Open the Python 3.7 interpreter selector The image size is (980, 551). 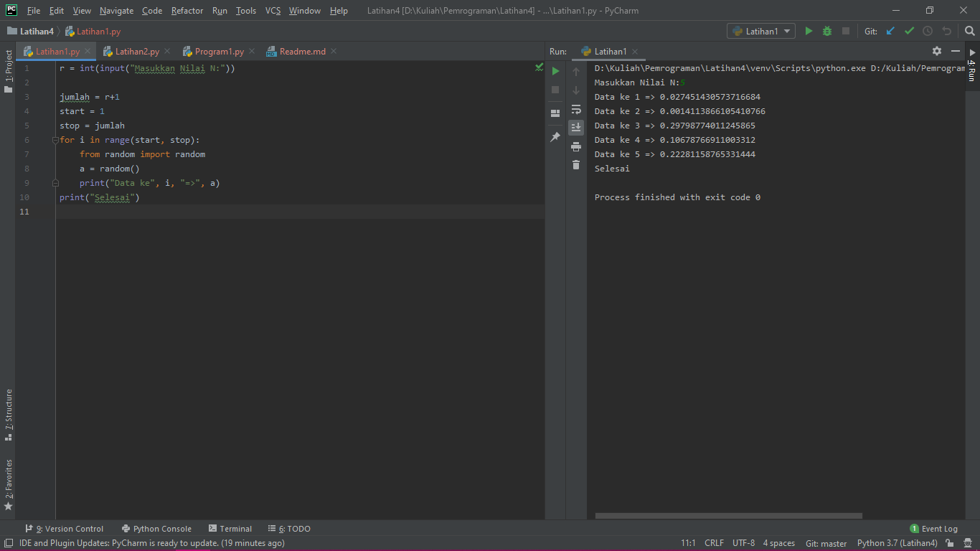tap(897, 543)
